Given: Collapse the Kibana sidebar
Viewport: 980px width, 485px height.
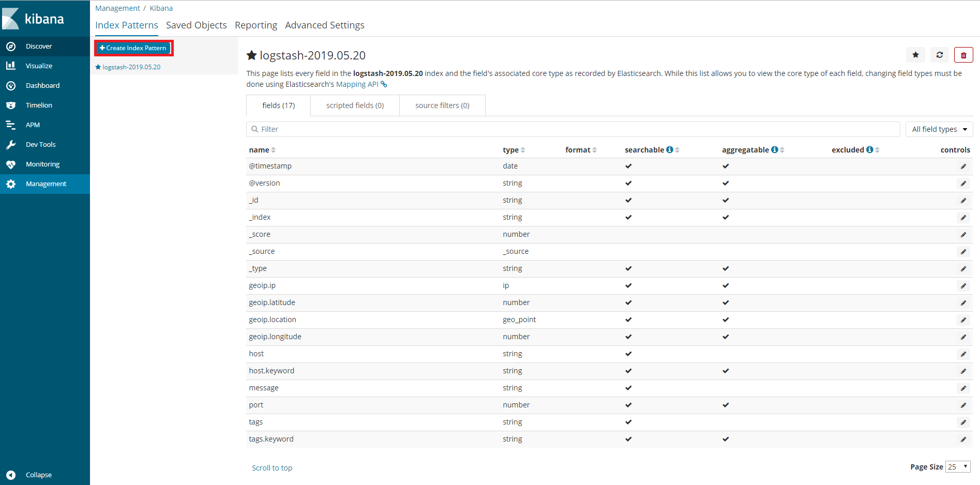Looking at the screenshot, I should [44, 475].
